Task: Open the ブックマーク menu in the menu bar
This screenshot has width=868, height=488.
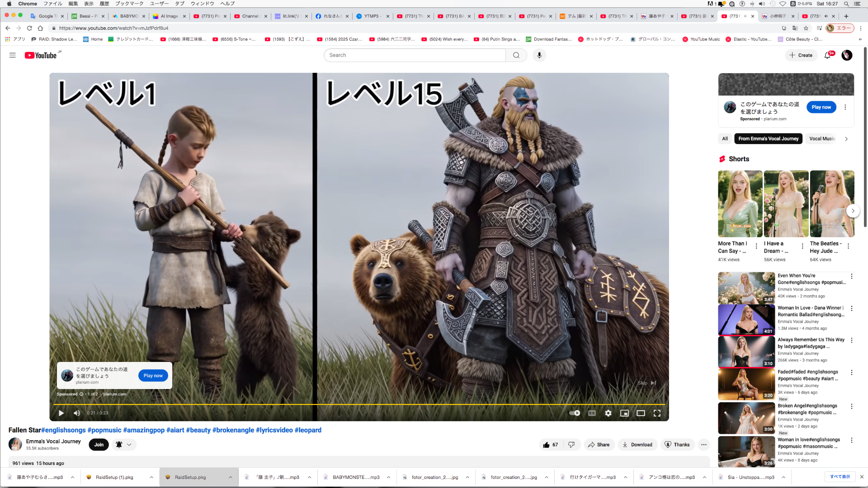Action: 129,4
